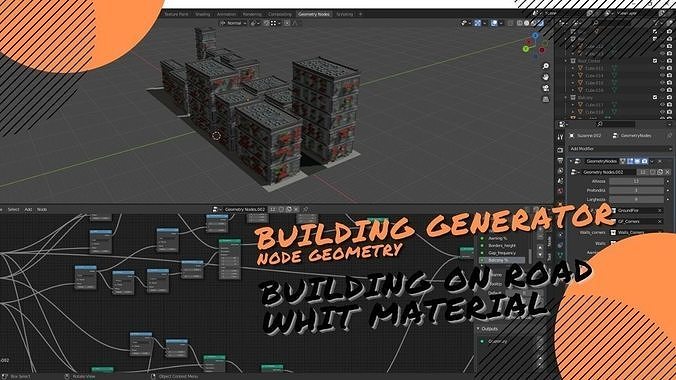Expand the Cube.013 tree row

click(573, 68)
